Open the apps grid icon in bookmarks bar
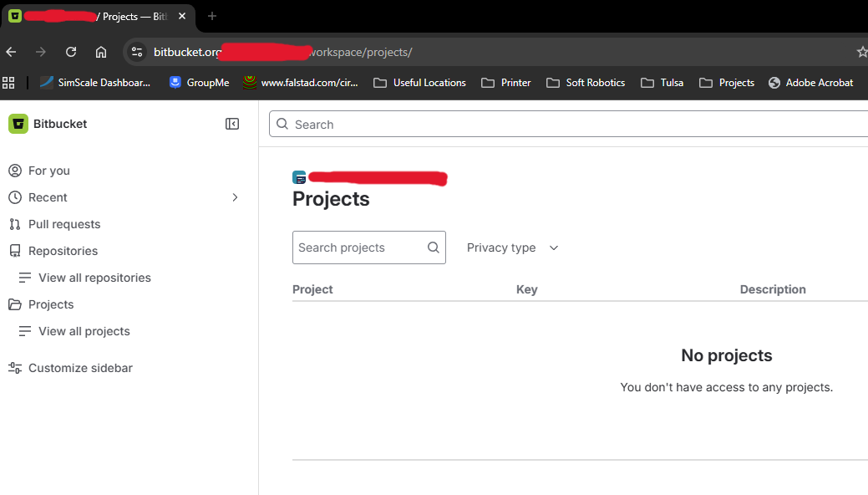 tap(8, 83)
